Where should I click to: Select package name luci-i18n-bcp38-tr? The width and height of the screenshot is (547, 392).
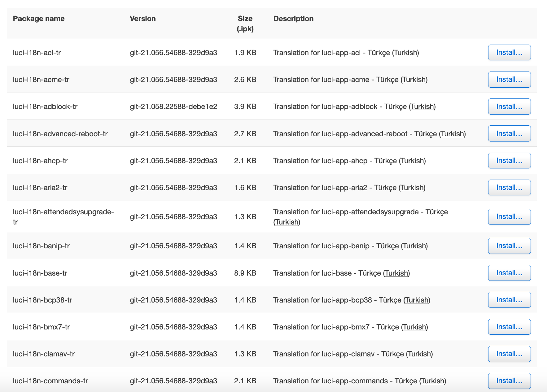click(42, 300)
